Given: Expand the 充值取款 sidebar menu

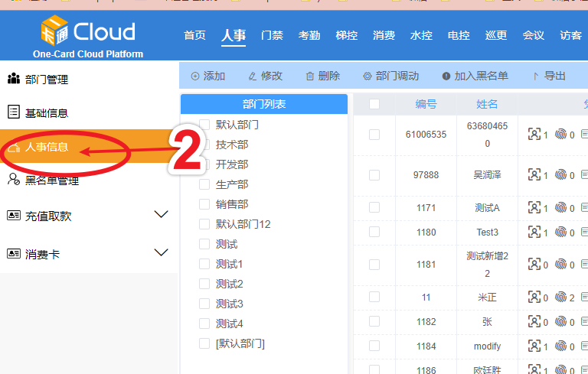Looking at the screenshot, I should click(x=161, y=215).
